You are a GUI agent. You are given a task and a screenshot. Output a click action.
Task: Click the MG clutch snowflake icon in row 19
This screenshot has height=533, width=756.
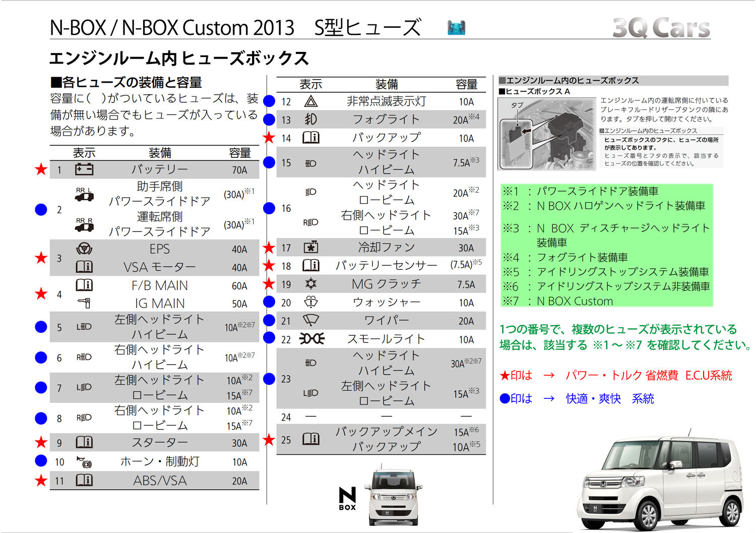[x=311, y=284]
